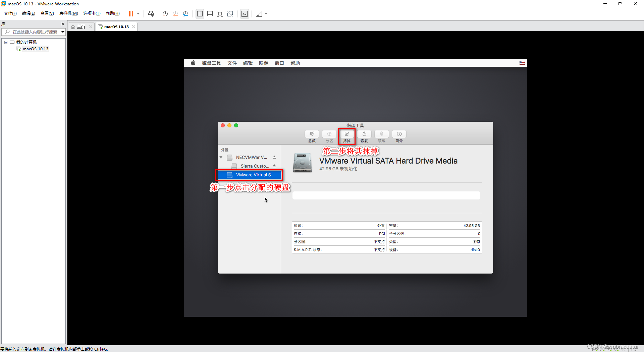Image resolution: width=644 pixels, height=352 pixels.
Task: Click the Restore (恢复) toolbar icon
Action: (364, 134)
